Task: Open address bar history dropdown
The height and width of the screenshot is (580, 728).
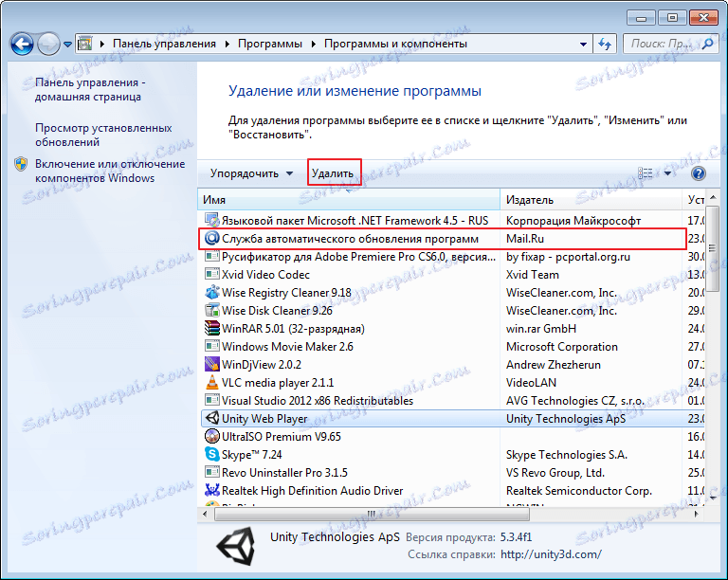Action: click(x=583, y=45)
